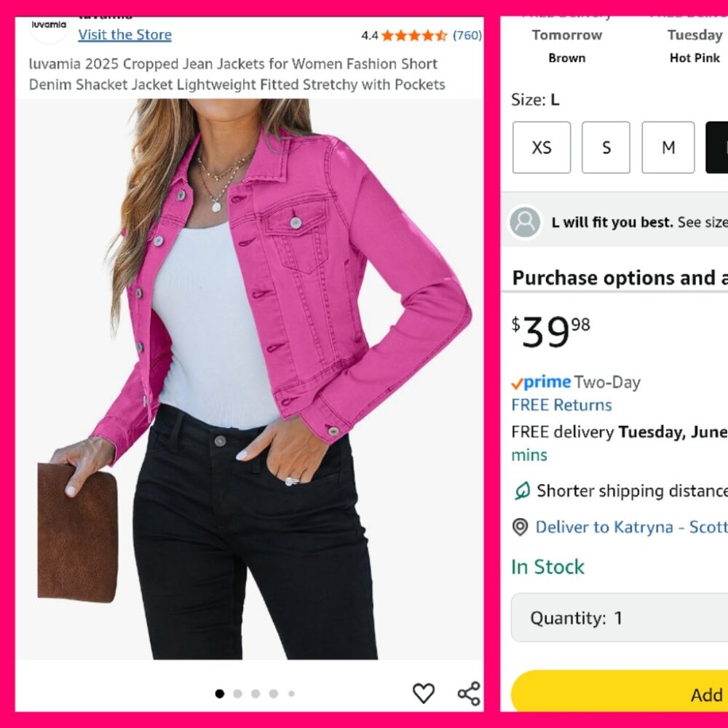Select size XS
This screenshot has width=728, height=728.
[542, 147]
